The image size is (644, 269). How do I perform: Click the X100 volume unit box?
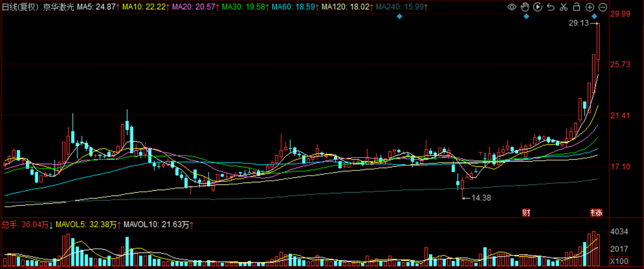[x=619, y=261]
